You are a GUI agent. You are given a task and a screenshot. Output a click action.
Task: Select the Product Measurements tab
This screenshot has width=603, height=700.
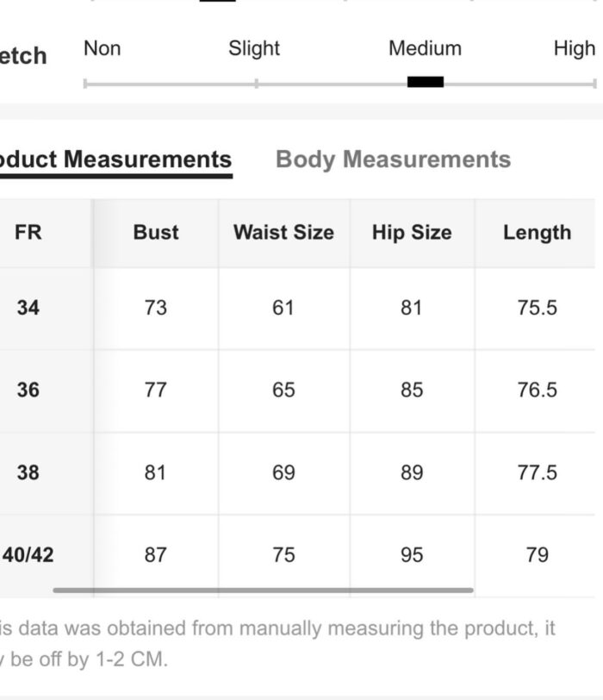116,159
